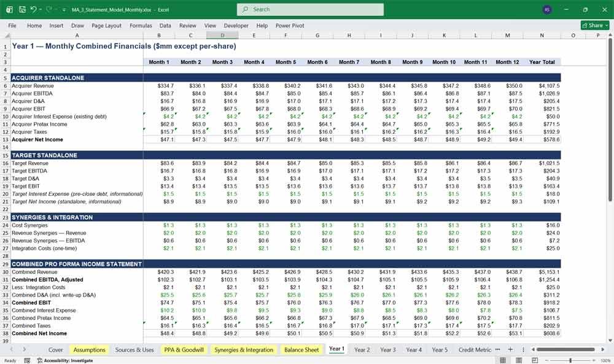Viewport: 614px width, 364px height.
Task: Click the more sheets ellipsis
Action: [x=498, y=349]
